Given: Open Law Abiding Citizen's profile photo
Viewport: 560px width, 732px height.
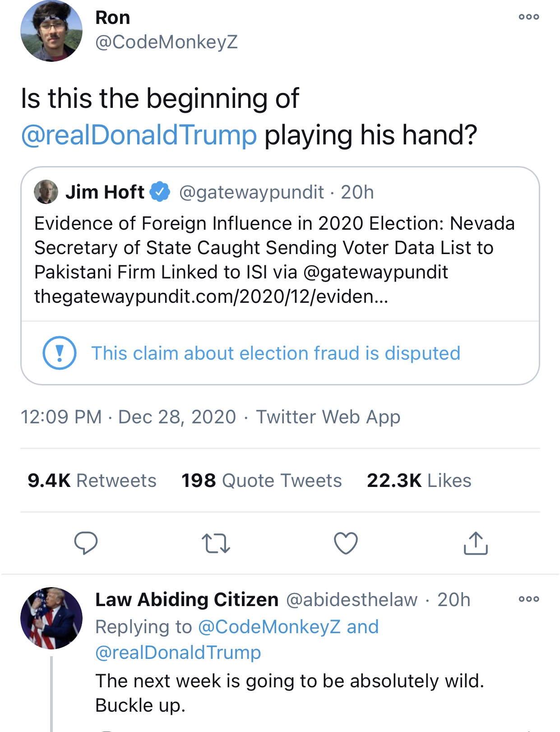Looking at the screenshot, I should point(51,618).
